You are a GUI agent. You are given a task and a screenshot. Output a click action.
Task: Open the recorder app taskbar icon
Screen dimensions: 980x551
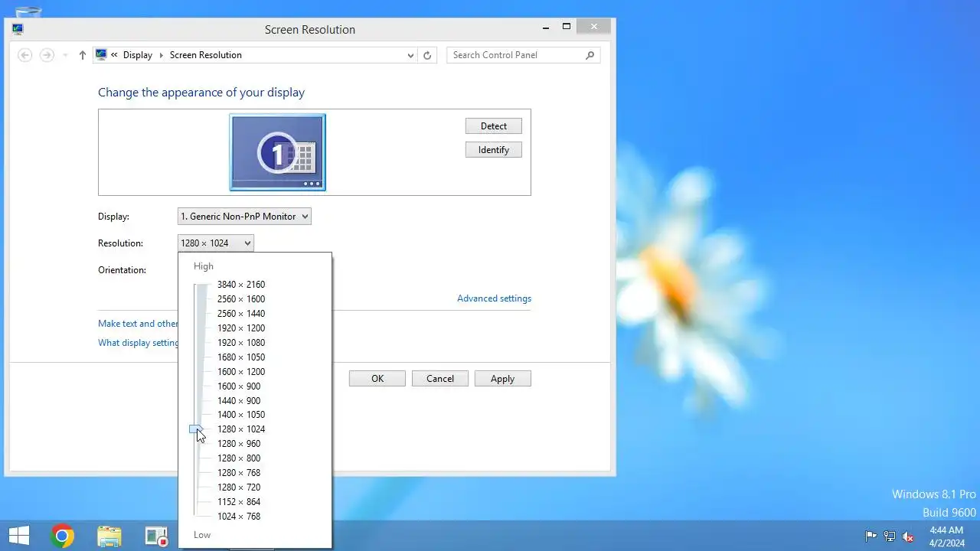[x=157, y=536]
